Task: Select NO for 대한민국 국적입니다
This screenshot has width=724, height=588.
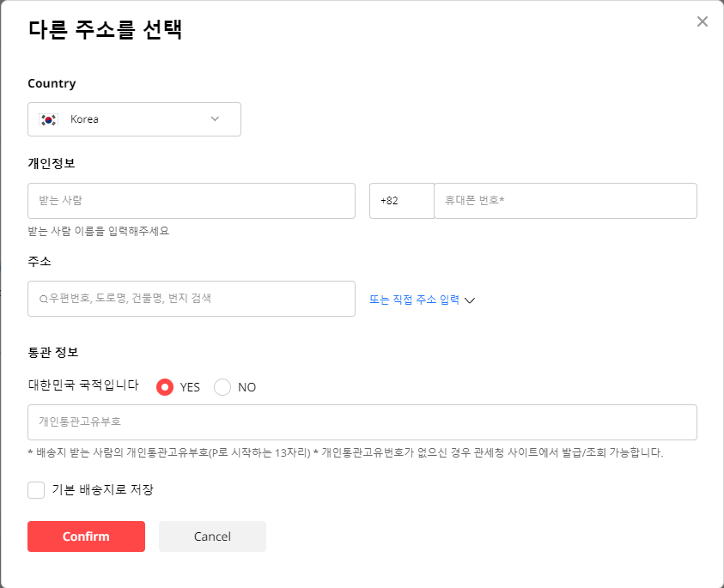Action: tap(222, 387)
